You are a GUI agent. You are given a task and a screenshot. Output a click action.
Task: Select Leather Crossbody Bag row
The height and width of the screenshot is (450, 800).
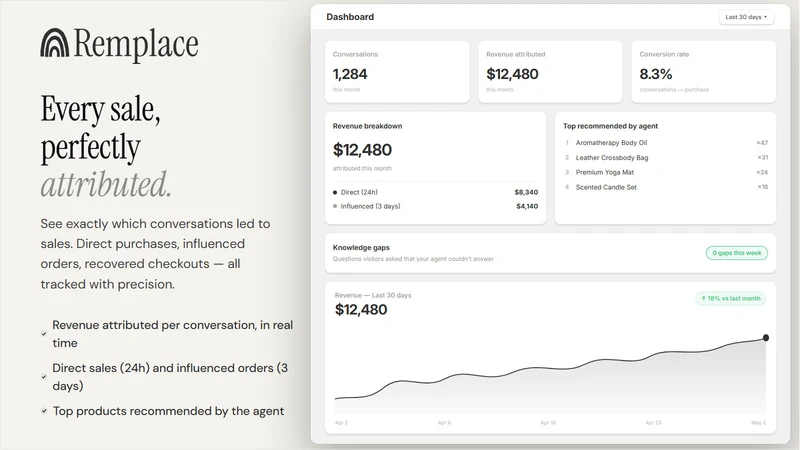(666, 158)
